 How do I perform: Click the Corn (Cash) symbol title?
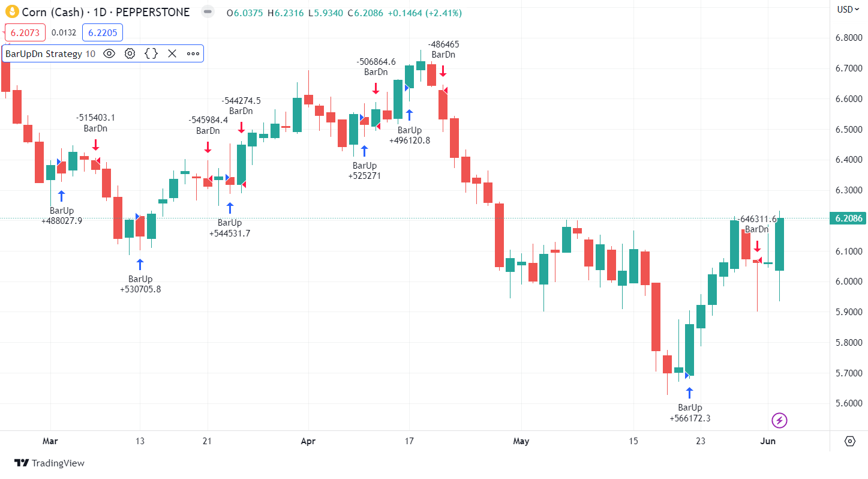tap(106, 12)
